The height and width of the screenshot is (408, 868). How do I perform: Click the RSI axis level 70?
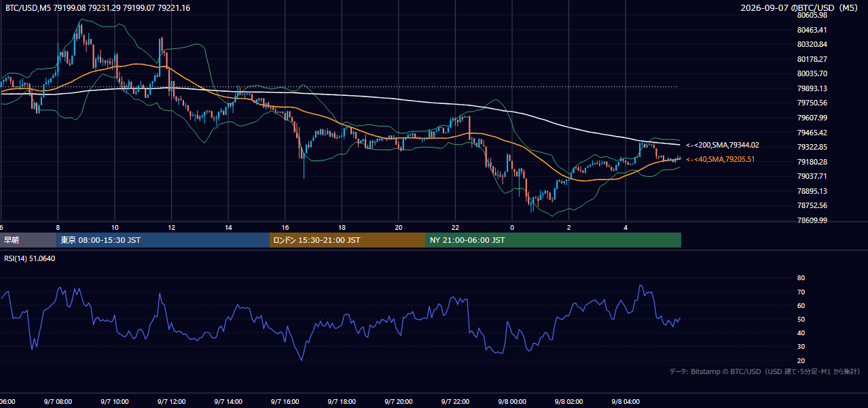click(801, 292)
